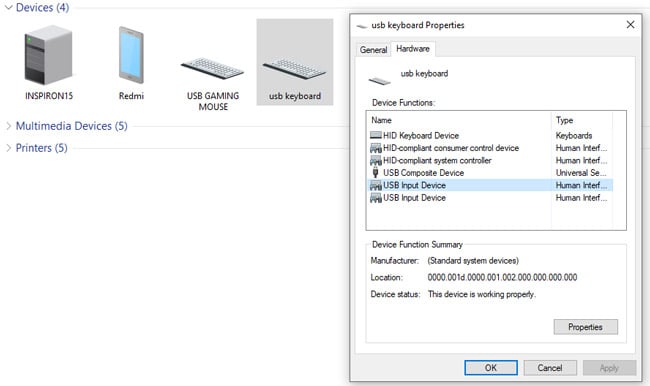The image size is (650, 386).
Task: Click the HID-compliant system controller icon
Action: (376, 160)
